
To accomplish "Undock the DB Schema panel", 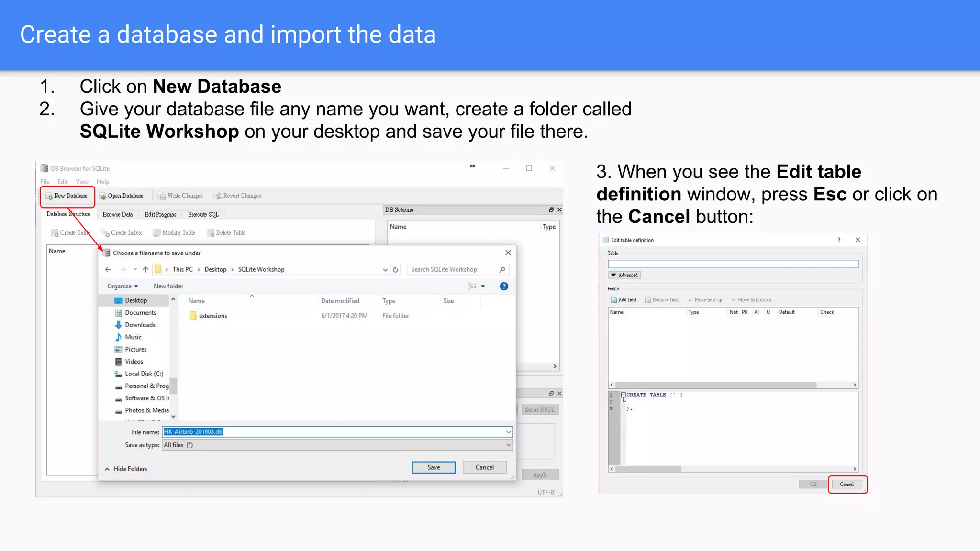I will [x=551, y=210].
